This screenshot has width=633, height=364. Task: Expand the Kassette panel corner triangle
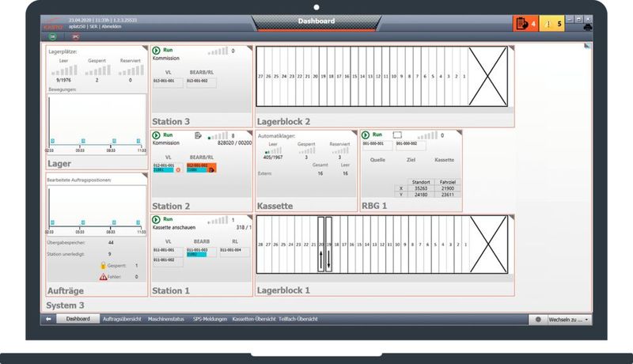354,133
